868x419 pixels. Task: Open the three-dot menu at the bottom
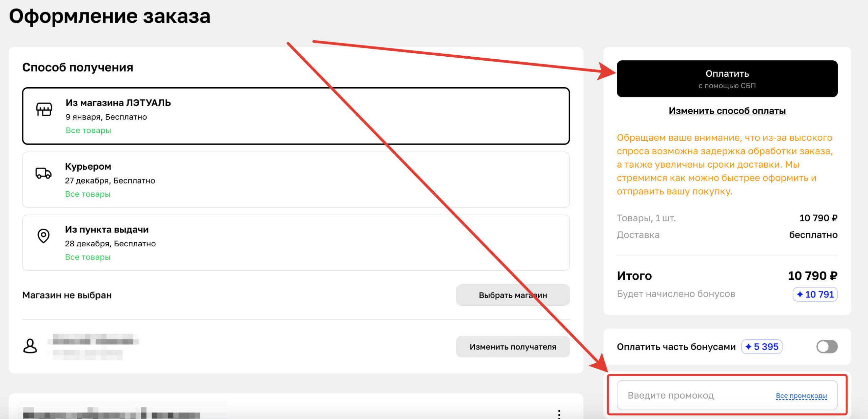point(559,414)
